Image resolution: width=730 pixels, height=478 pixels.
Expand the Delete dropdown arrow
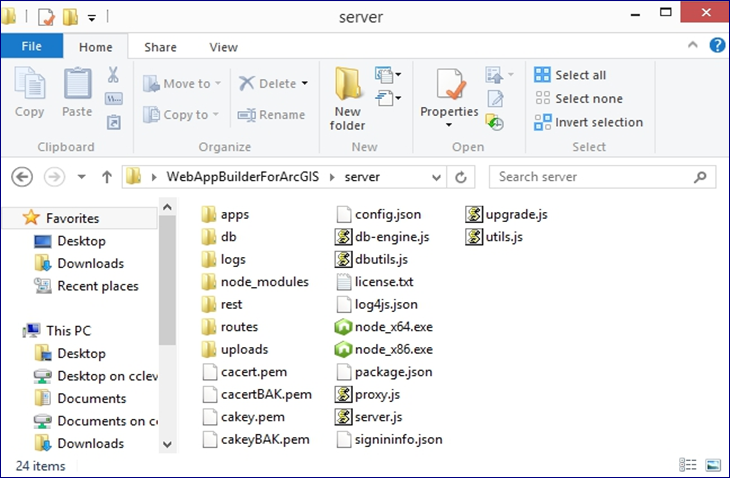tap(304, 83)
